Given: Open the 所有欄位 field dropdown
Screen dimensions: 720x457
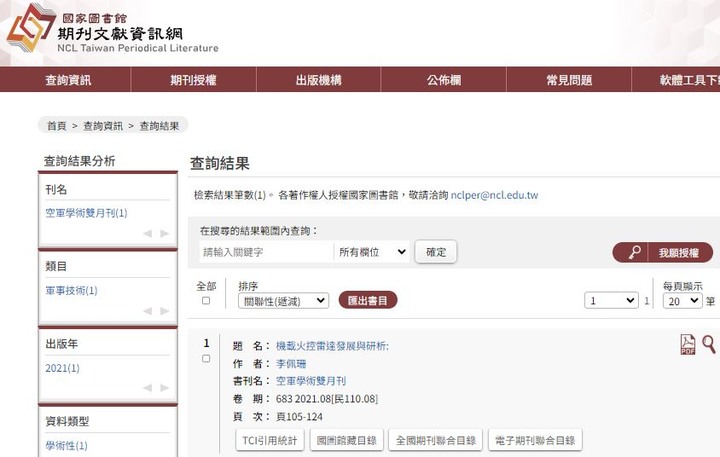Looking at the screenshot, I should [x=372, y=252].
